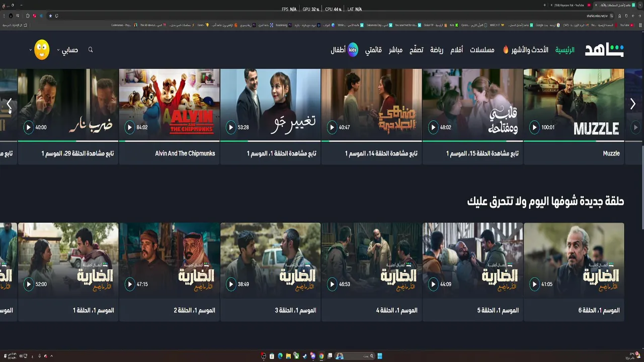This screenshot has width=644, height=362.
Task: Click الموسم 1، الحلقة 4 caption
Action: pos(396,310)
